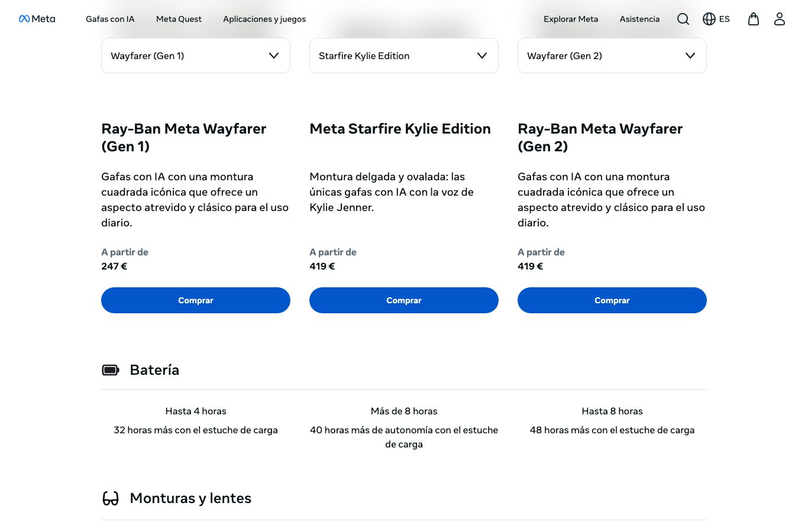
Task: Expand the Starfire Kylie Edition dropdown
Action: [404, 56]
